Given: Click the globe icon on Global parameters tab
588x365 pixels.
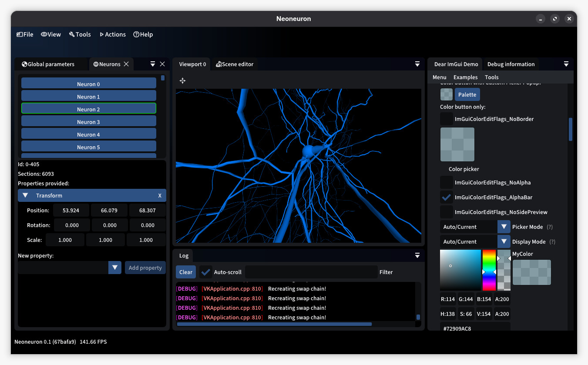Looking at the screenshot, I should [x=24, y=64].
